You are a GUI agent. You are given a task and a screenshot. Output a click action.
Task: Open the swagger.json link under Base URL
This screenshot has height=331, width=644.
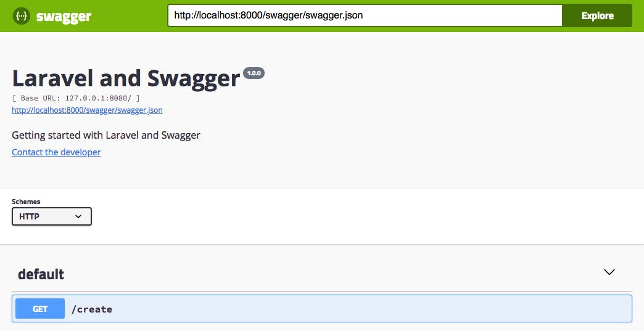[x=87, y=110]
